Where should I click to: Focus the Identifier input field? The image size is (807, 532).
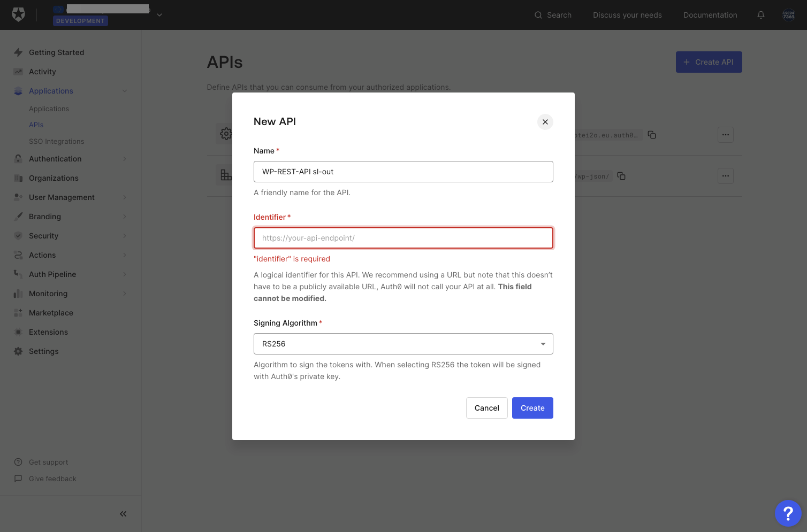click(403, 238)
